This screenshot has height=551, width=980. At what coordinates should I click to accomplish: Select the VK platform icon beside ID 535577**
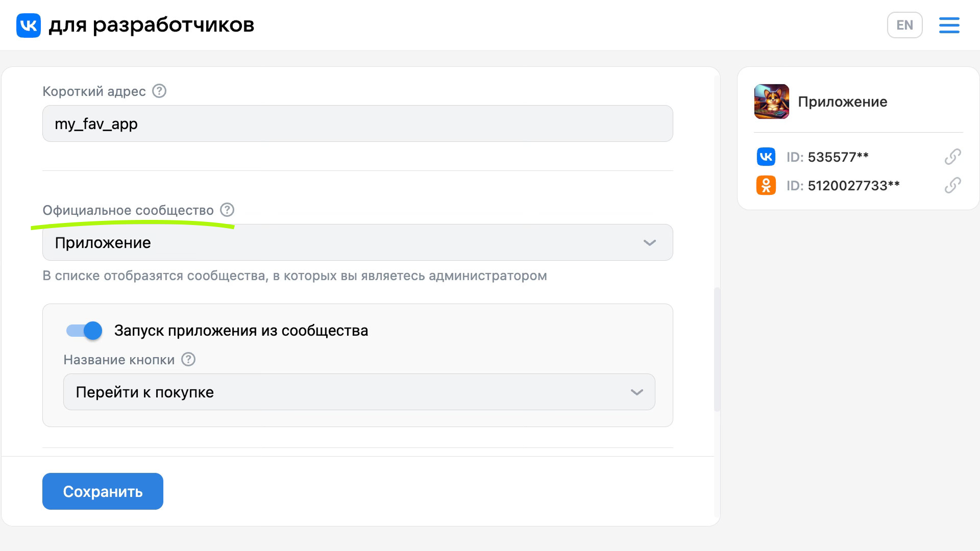[766, 157]
